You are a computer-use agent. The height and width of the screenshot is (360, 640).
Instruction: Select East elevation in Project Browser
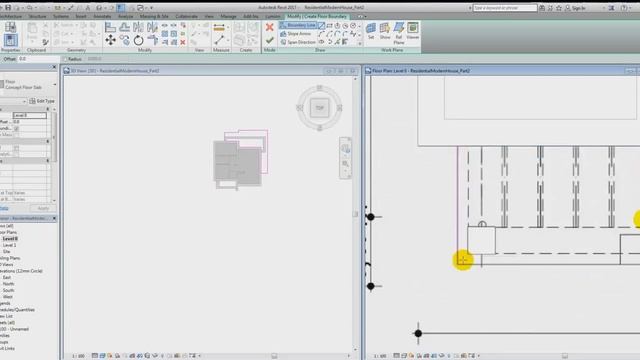point(7,278)
